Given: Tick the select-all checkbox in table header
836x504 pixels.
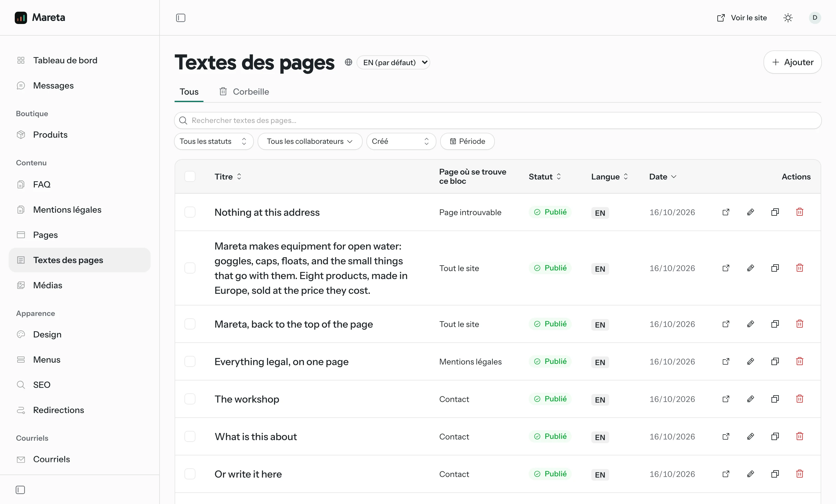Looking at the screenshot, I should [x=190, y=177].
